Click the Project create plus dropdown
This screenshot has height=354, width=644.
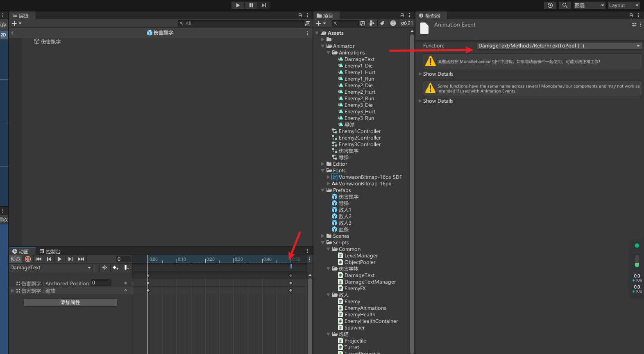tap(321, 23)
